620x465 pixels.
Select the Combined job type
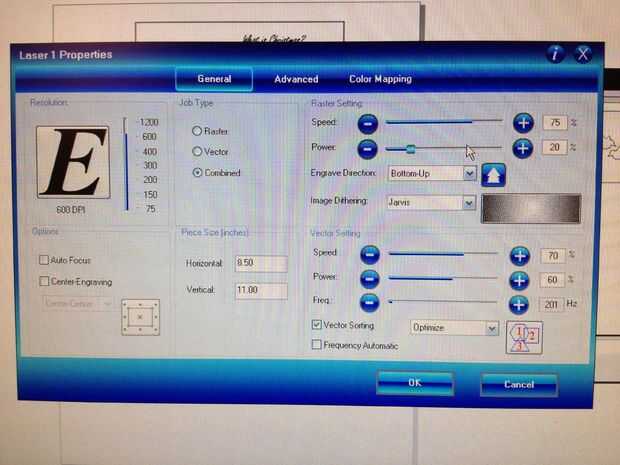[x=216, y=173]
